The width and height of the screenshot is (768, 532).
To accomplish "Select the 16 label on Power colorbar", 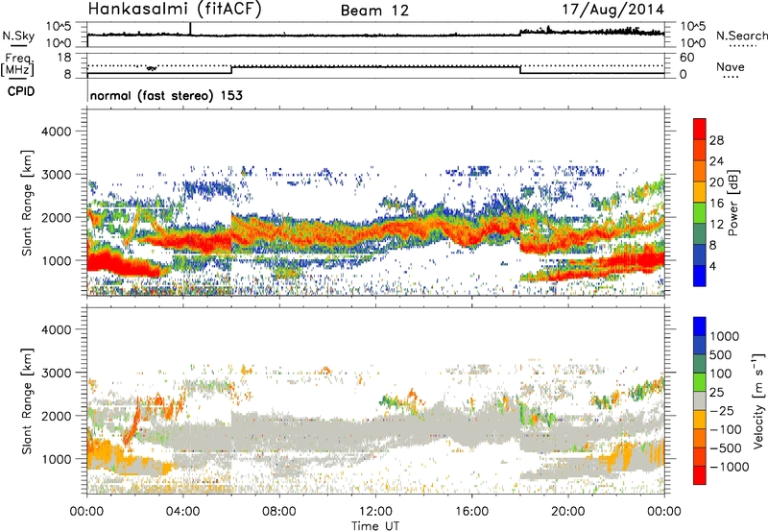I will point(716,204).
